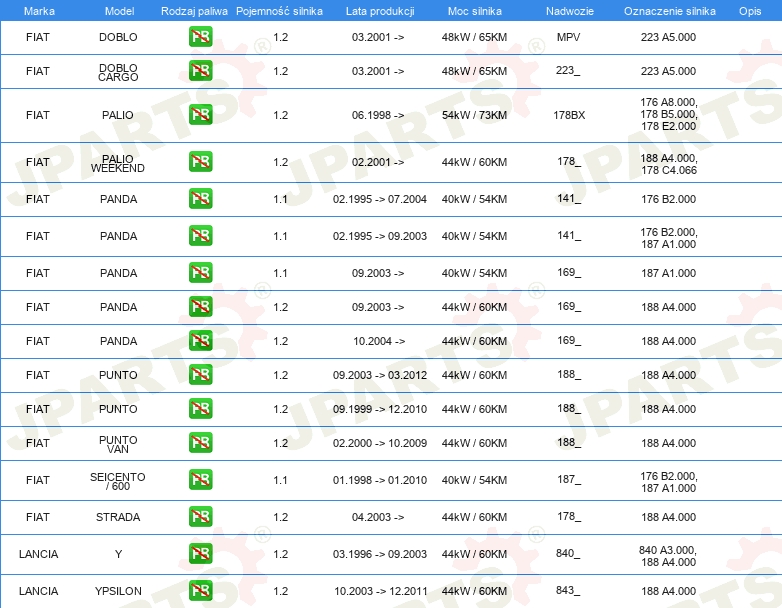Click fuel icon for PANDA 1.2 from 09.2003

click(x=200, y=306)
